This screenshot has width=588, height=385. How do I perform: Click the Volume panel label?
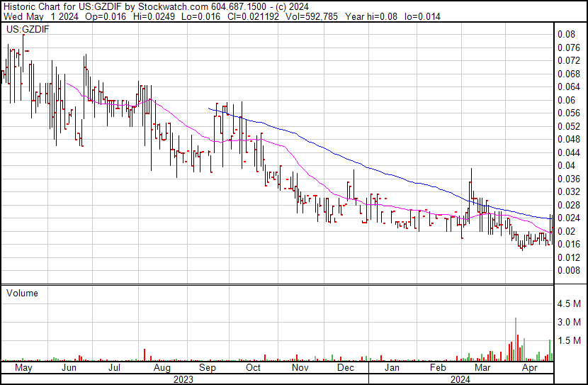point(21,293)
